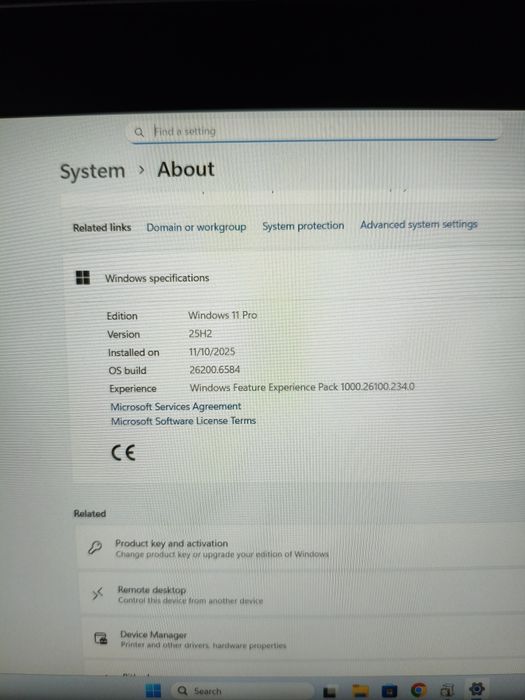Open File Explorer from taskbar
The height and width of the screenshot is (700, 525).
[360, 691]
